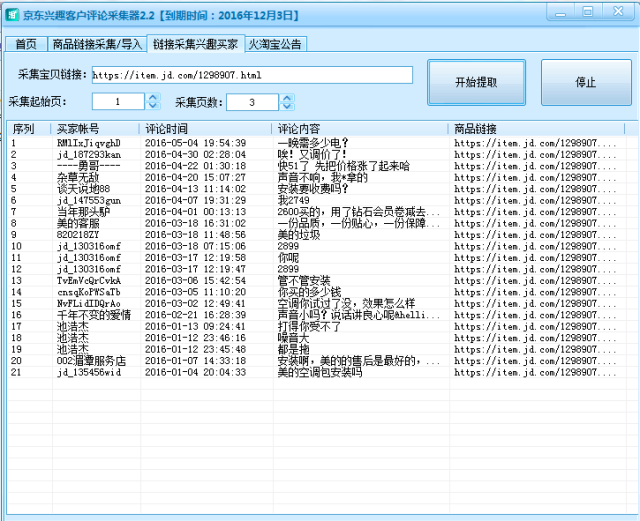Select buyer jd_147553gun
The image size is (640, 521).
(89, 200)
